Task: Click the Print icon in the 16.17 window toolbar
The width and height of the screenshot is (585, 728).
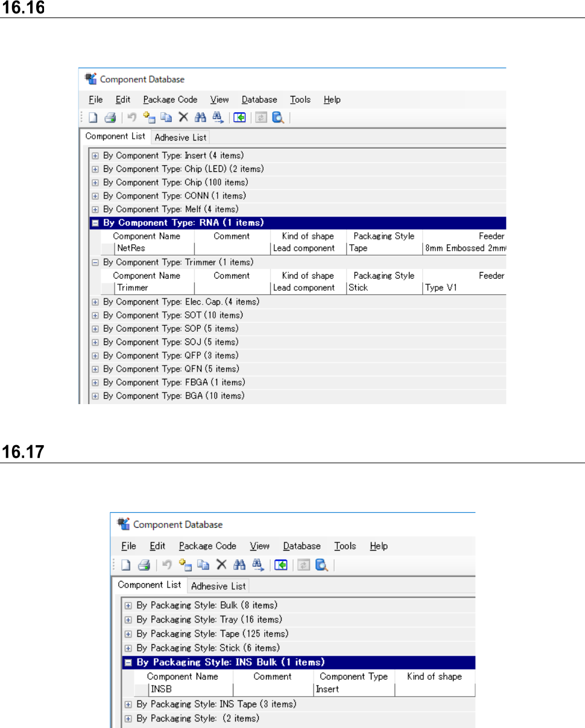Action: pyautogui.click(x=143, y=565)
